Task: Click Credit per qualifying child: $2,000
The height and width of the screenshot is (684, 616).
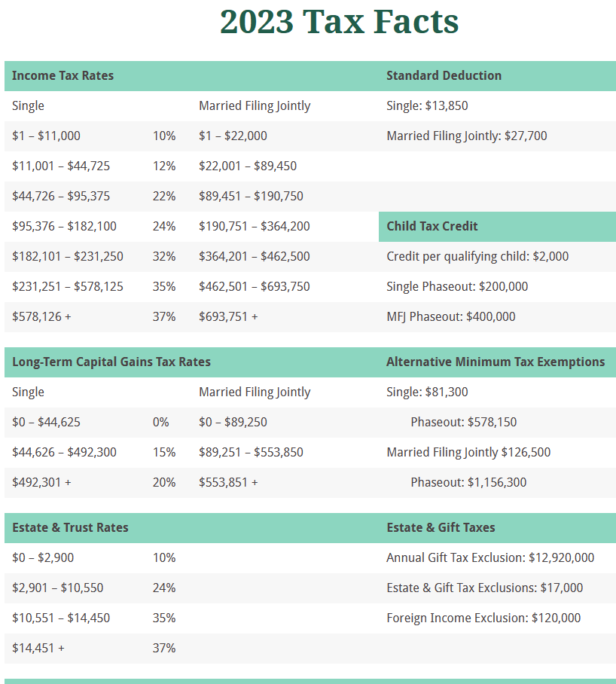Action: tap(477, 256)
